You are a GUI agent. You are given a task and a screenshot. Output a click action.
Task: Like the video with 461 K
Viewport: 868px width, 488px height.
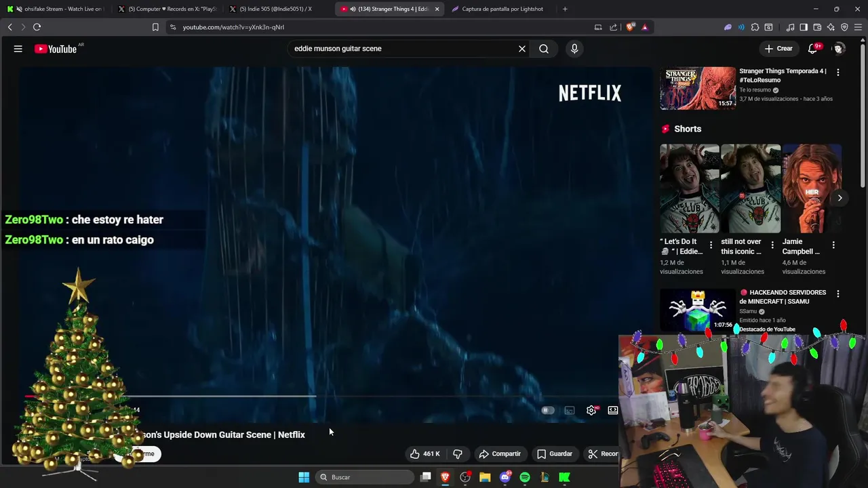pos(425,453)
